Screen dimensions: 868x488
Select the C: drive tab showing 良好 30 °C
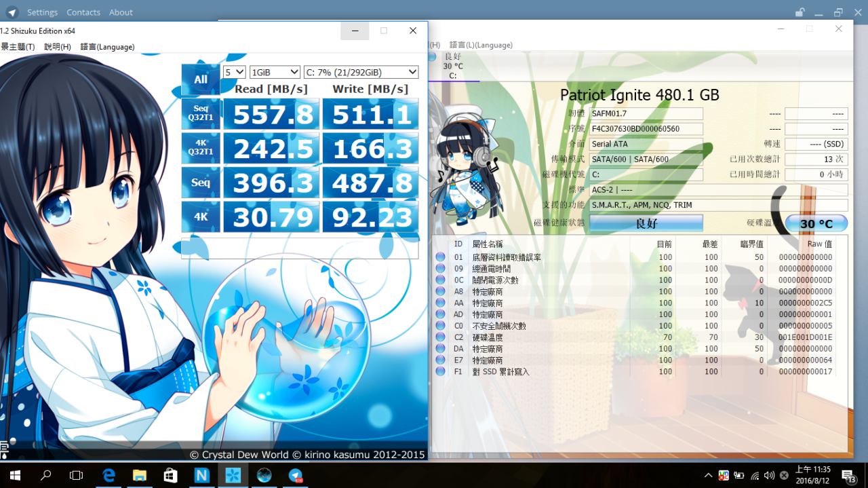click(x=453, y=66)
